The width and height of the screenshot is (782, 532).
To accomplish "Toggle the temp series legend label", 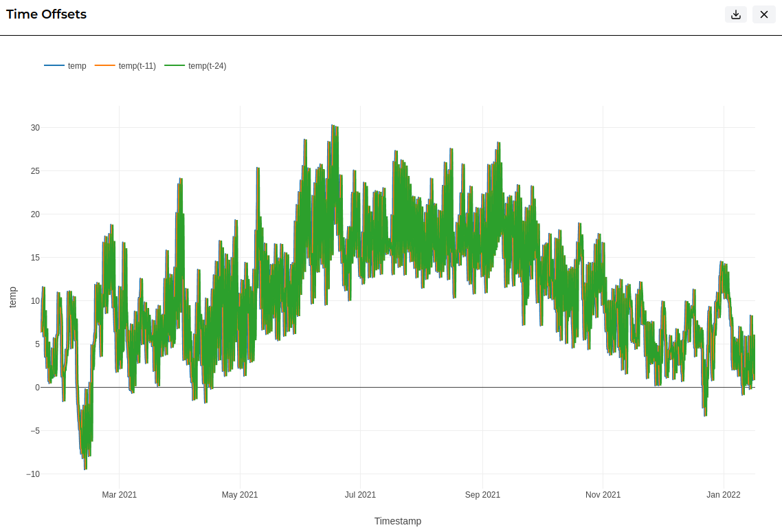I will click(77, 66).
